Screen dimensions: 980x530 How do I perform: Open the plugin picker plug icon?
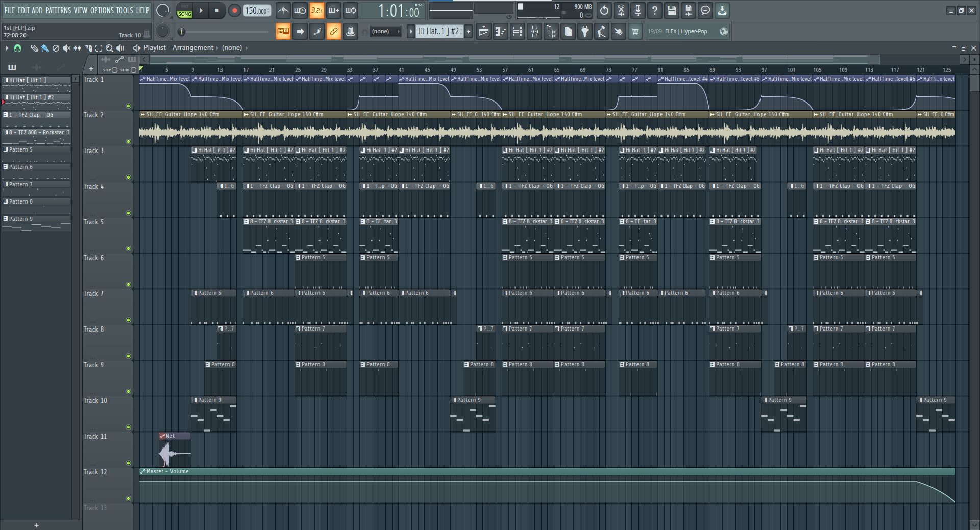(585, 32)
